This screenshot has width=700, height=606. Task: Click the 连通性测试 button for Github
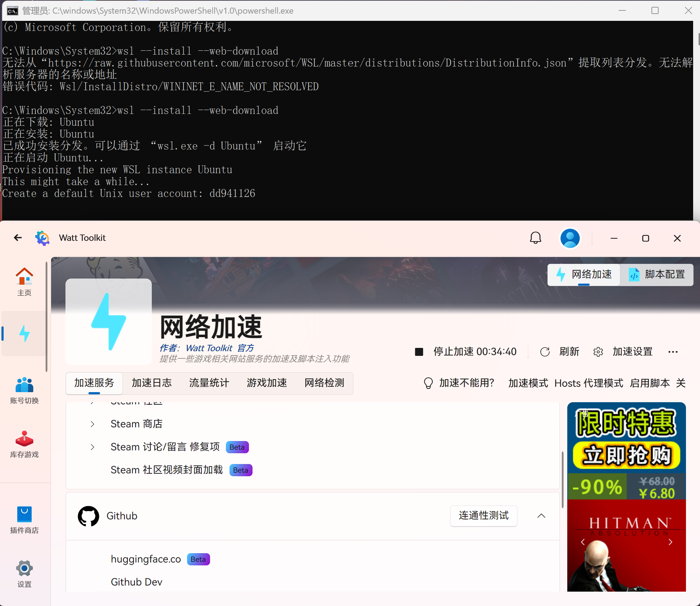click(483, 516)
